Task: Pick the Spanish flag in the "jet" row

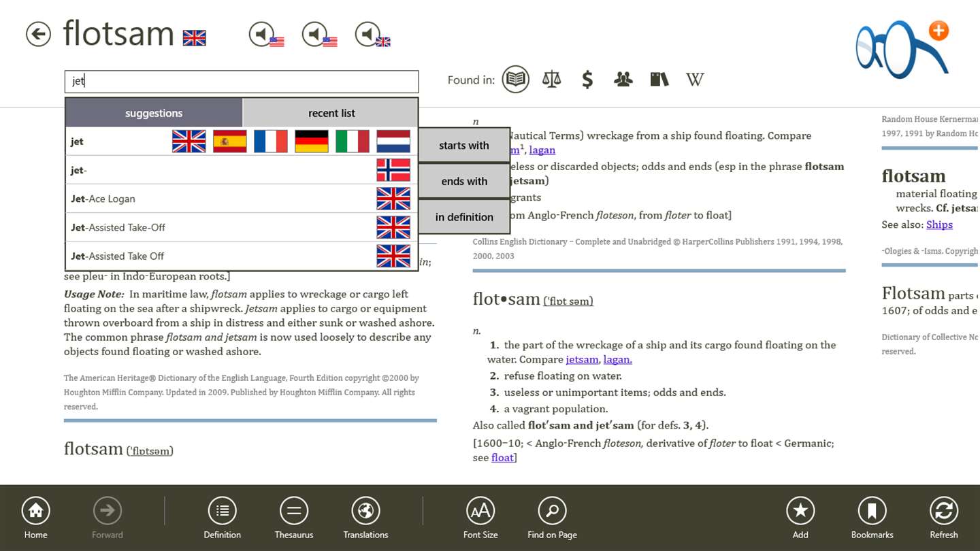Action: 230,141
